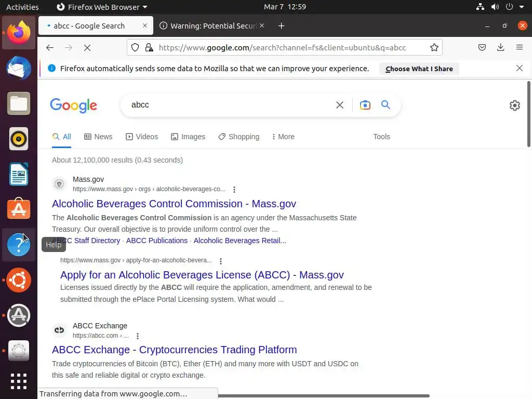
Task: Submit search with the magnifier icon
Action: pos(385,105)
